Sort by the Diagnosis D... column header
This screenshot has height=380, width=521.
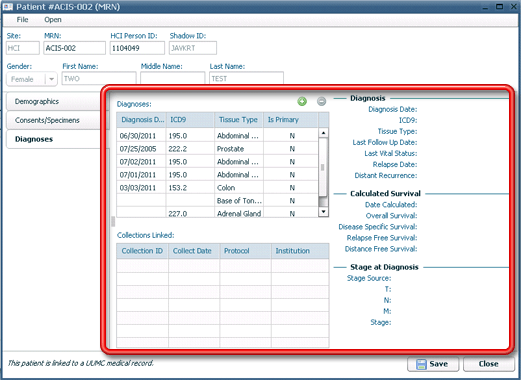click(x=141, y=120)
